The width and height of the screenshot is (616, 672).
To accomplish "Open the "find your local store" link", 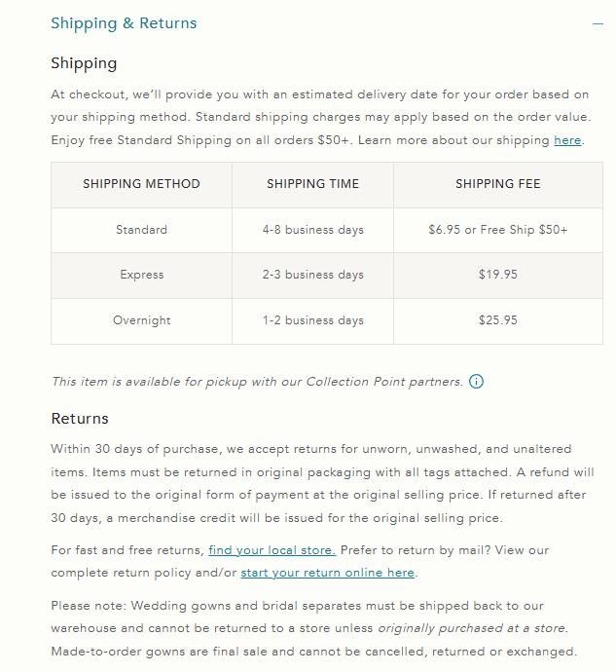I will 272,550.
